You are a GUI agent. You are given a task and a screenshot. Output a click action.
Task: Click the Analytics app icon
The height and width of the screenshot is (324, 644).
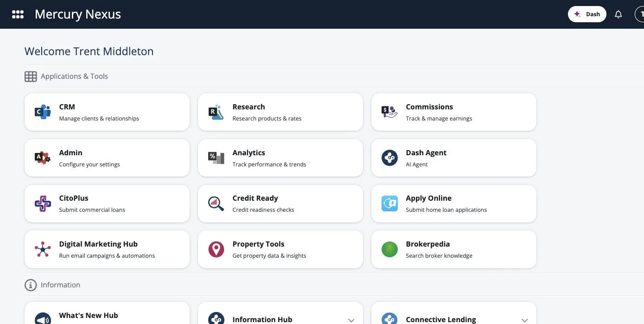216,158
